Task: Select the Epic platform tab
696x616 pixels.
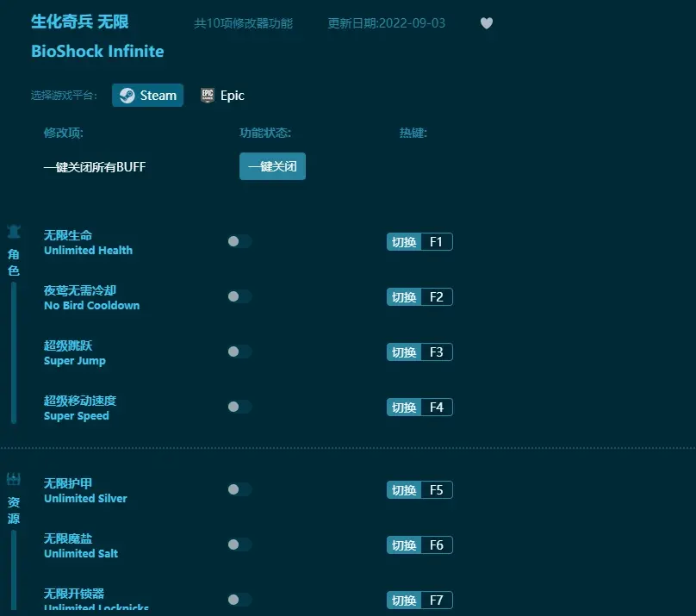Action: pos(222,96)
